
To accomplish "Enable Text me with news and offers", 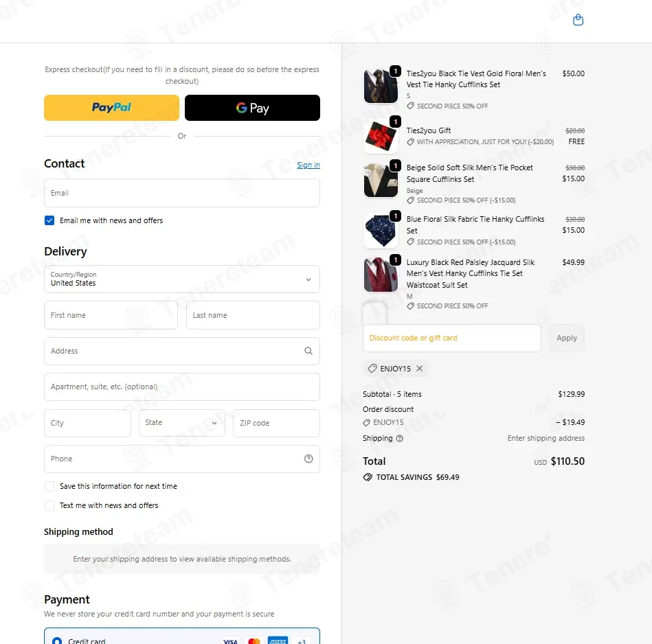I will coord(49,505).
